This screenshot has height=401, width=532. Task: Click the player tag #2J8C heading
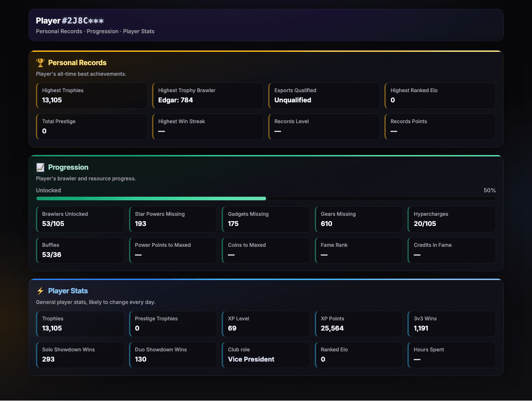tap(70, 21)
